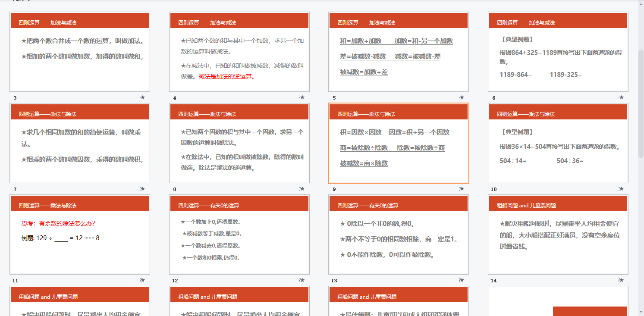Select slide 10 with example 36×14=504
Viewport: 644px width, 316px height.
click(x=558, y=143)
